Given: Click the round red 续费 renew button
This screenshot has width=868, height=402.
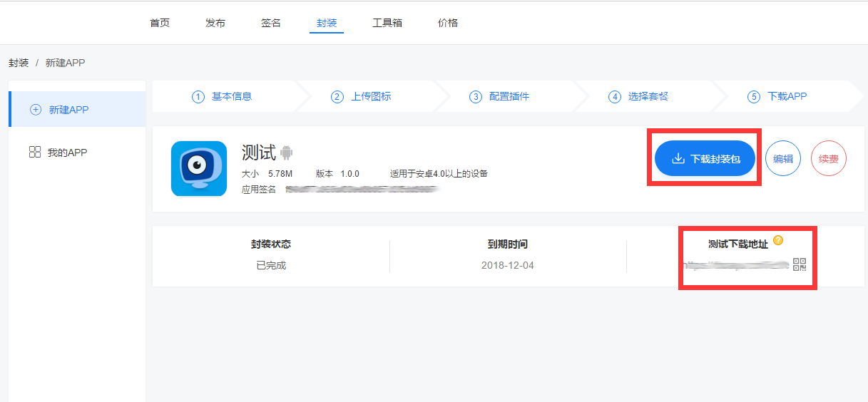Looking at the screenshot, I should pos(828,159).
